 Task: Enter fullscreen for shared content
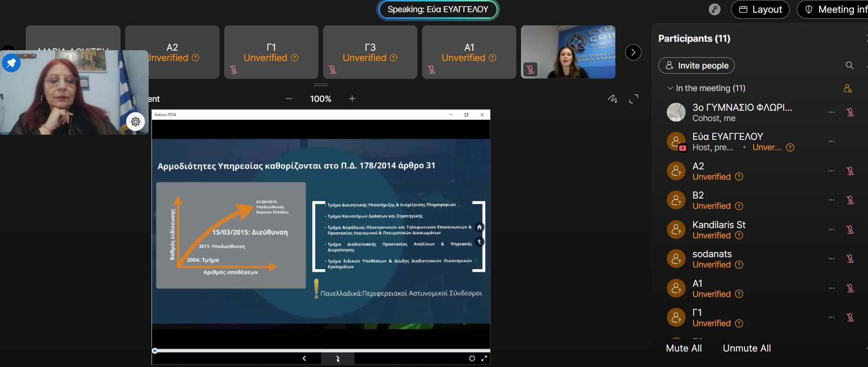tap(634, 99)
